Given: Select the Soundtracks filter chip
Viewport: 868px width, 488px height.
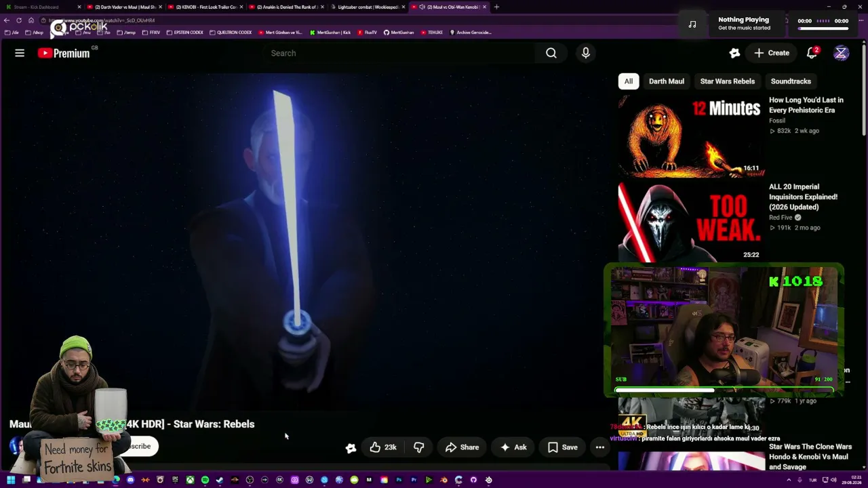Looking at the screenshot, I should (791, 81).
